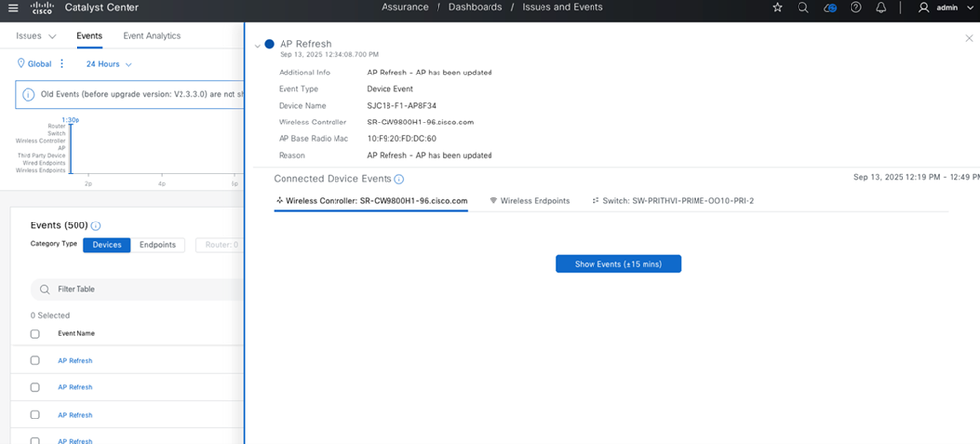Click MAC address 10:F9:20:FD:DC:60

401,138
